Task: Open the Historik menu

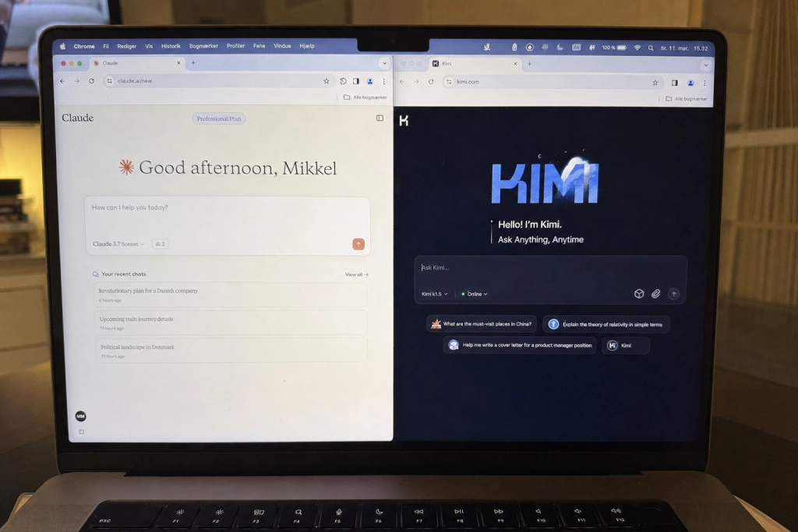Action: pos(171,46)
